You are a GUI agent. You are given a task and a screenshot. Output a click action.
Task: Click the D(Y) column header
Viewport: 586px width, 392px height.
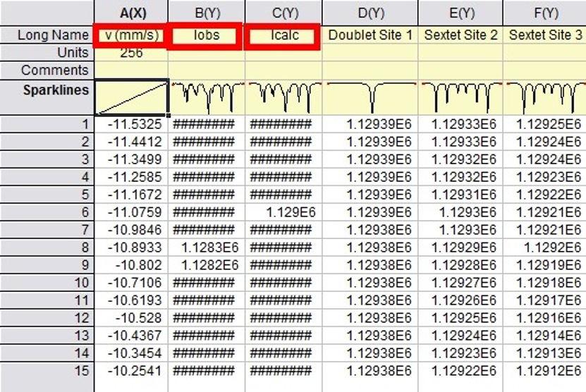point(370,13)
